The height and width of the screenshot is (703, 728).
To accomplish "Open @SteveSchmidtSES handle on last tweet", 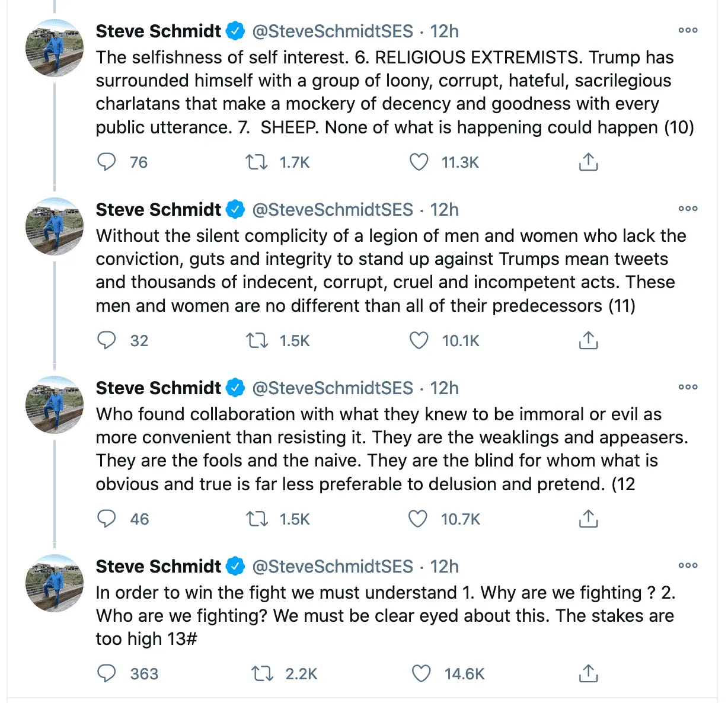I will 333,567.
